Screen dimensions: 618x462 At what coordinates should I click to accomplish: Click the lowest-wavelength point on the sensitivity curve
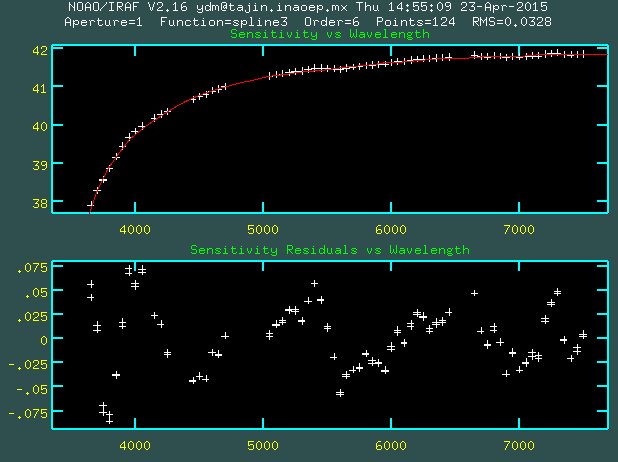point(90,205)
